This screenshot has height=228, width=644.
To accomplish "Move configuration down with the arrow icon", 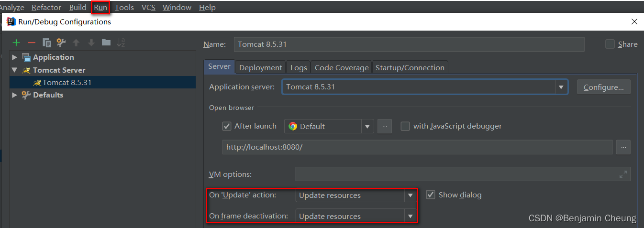I will (x=91, y=43).
